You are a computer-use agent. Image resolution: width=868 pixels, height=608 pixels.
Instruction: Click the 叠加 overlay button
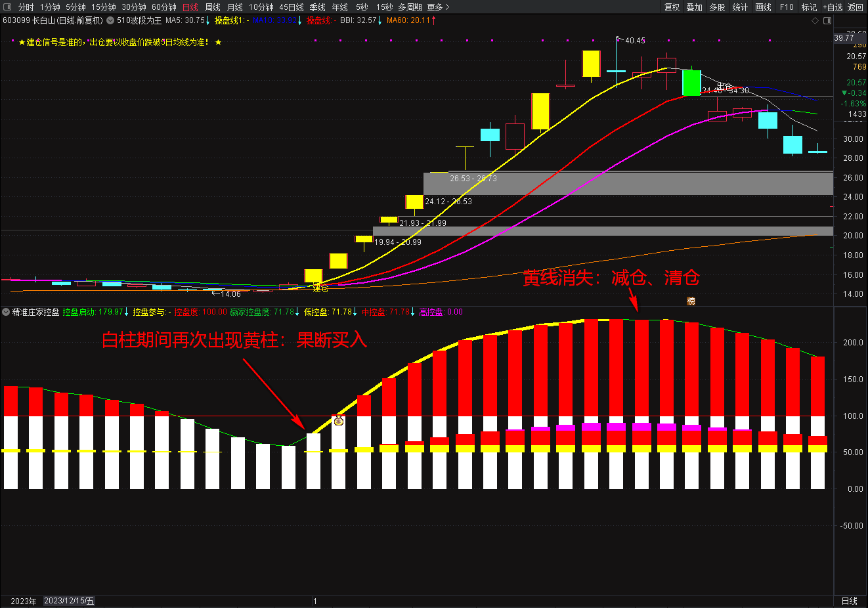pyautogui.click(x=695, y=7)
